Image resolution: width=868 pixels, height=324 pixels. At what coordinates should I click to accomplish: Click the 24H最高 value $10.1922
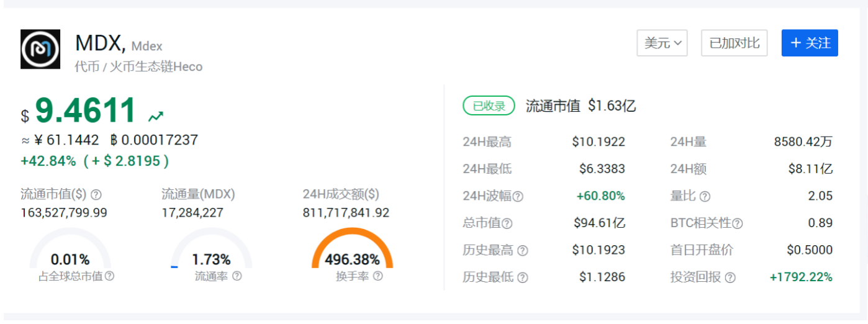click(599, 142)
